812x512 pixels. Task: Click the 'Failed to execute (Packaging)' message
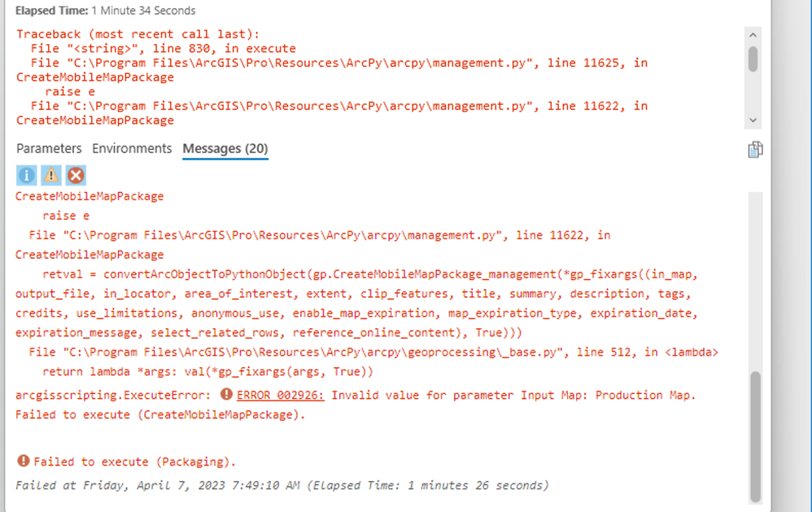[134, 462]
